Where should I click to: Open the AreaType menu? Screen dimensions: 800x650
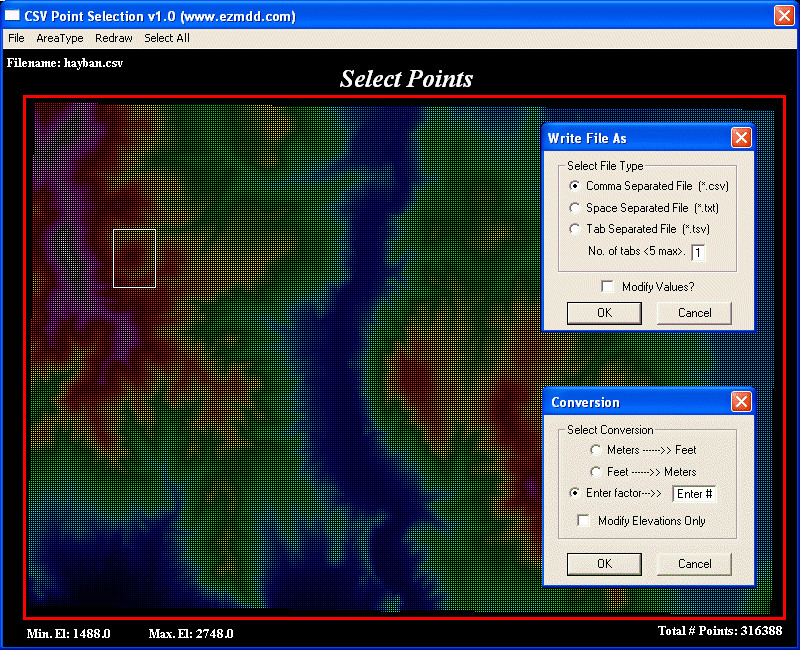pos(60,38)
